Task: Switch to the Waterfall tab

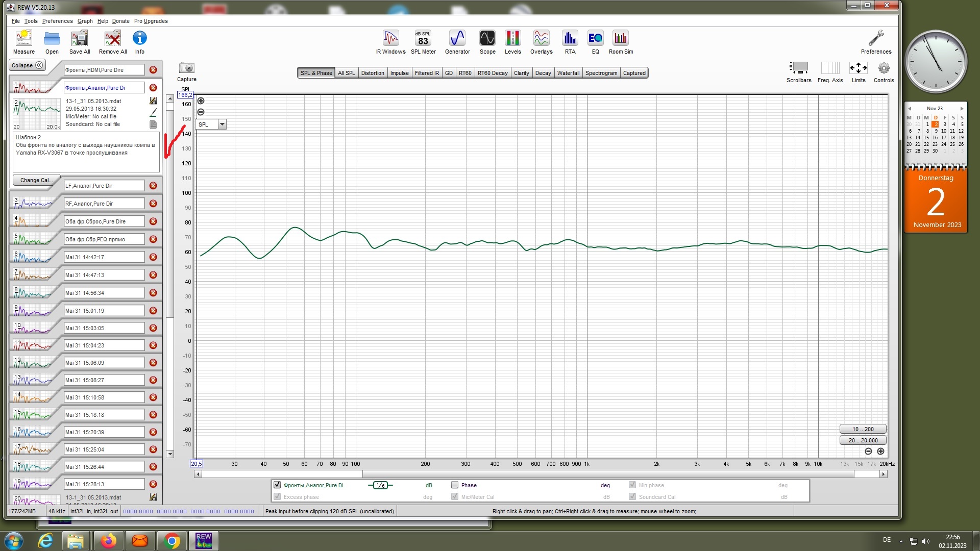Action: (568, 73)
